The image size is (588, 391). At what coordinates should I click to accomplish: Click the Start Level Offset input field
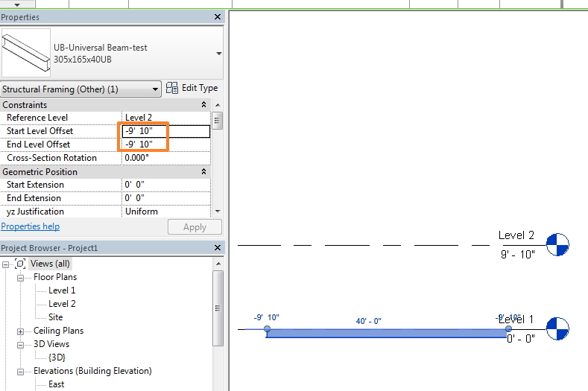point(166,131)
